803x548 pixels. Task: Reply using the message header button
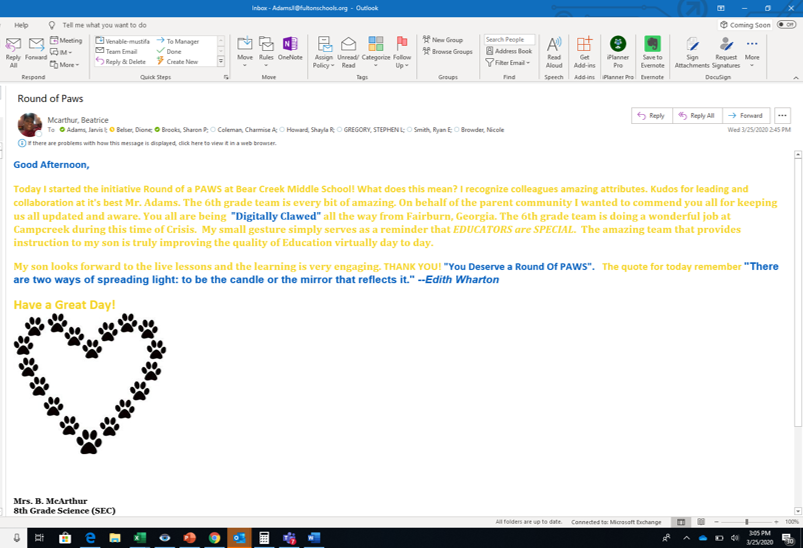tap(651, 115)
